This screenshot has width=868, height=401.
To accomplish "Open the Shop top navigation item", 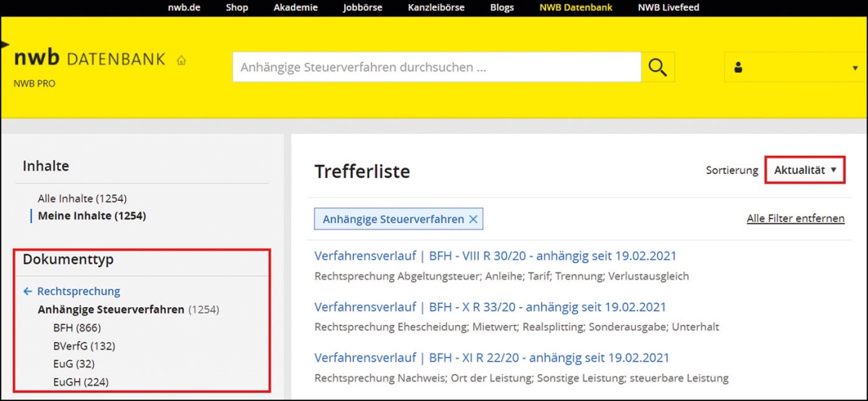I will coord(237,8).
